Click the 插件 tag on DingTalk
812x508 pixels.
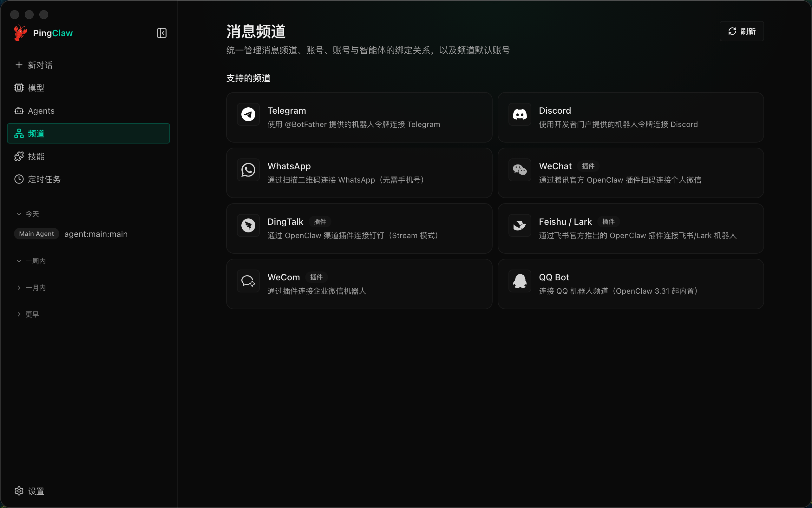[319, 222]
